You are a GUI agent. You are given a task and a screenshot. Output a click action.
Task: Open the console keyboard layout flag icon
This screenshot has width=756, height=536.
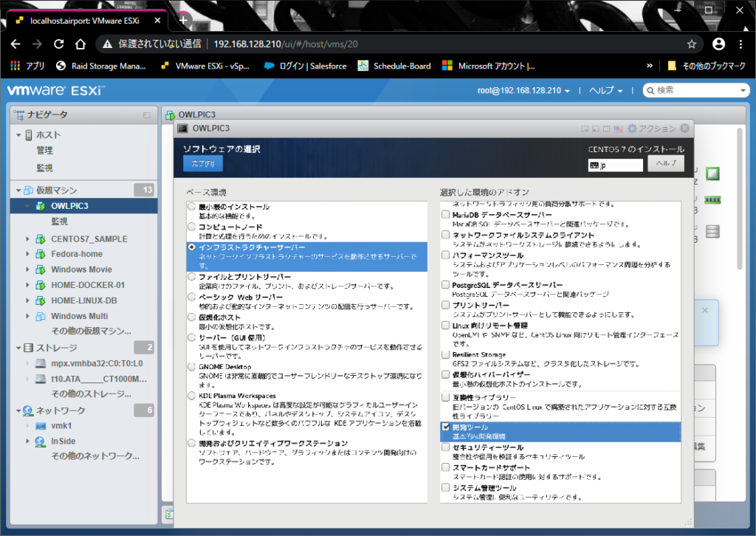[x=619, y=128]
